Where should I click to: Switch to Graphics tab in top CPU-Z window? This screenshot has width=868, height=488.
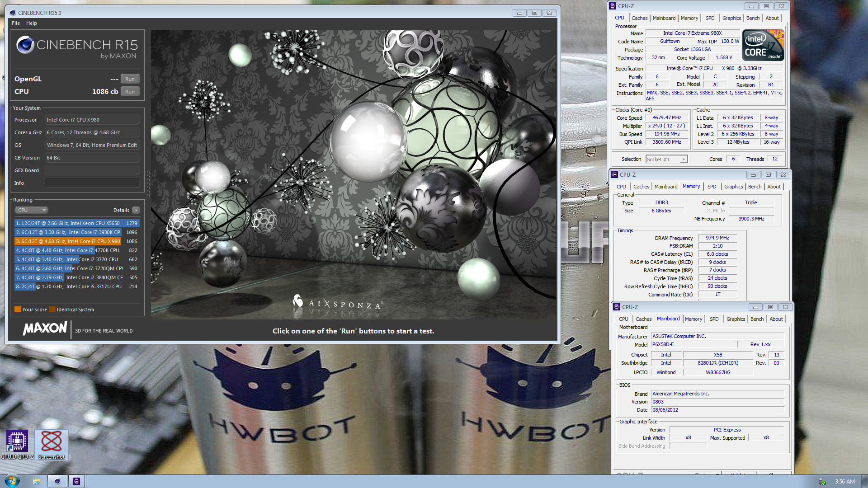[731, 18]
